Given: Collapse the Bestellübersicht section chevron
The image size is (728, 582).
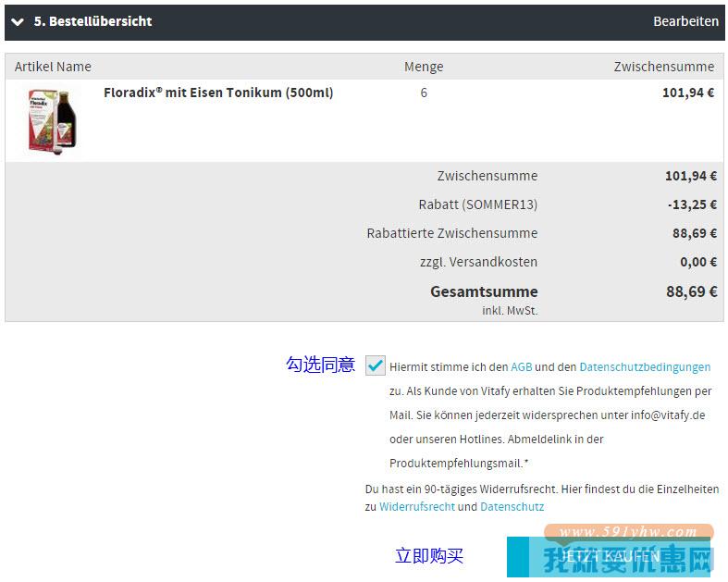Looking at the screenshot, I should point(18,22).
